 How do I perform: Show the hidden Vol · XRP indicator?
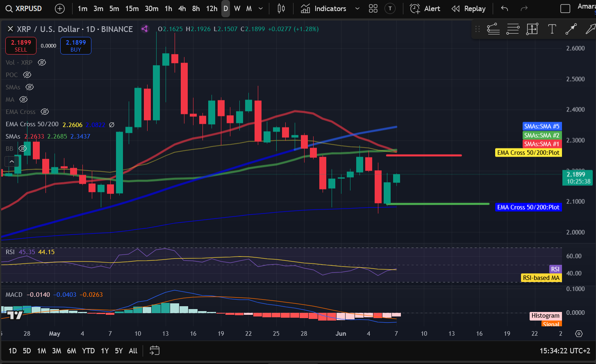pyautogui.click(x=42, y=62)
